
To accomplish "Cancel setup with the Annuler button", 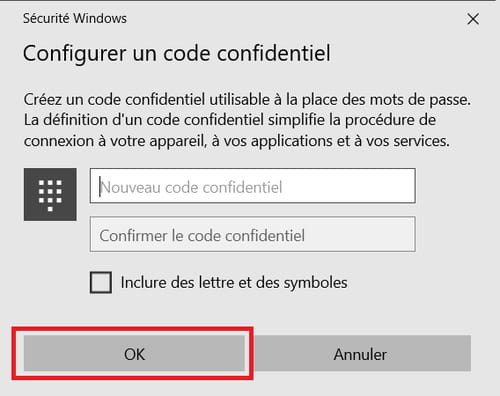I will tap(360, 353).
